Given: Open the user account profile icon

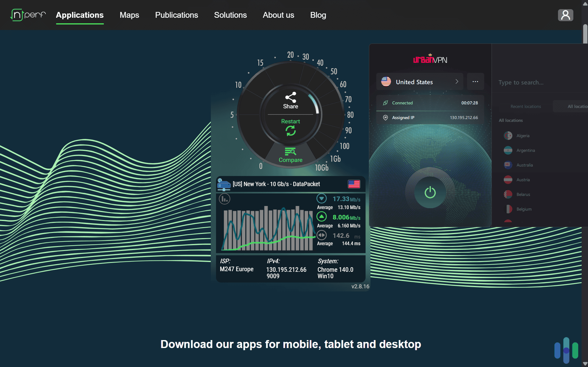Looking at the screenshot, I should (565, 15).
